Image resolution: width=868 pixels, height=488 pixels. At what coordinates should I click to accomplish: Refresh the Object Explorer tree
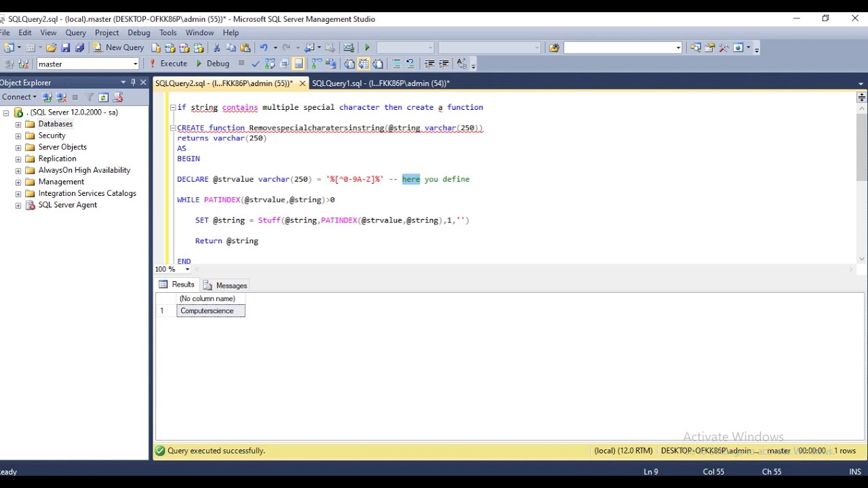coord(103,98)
